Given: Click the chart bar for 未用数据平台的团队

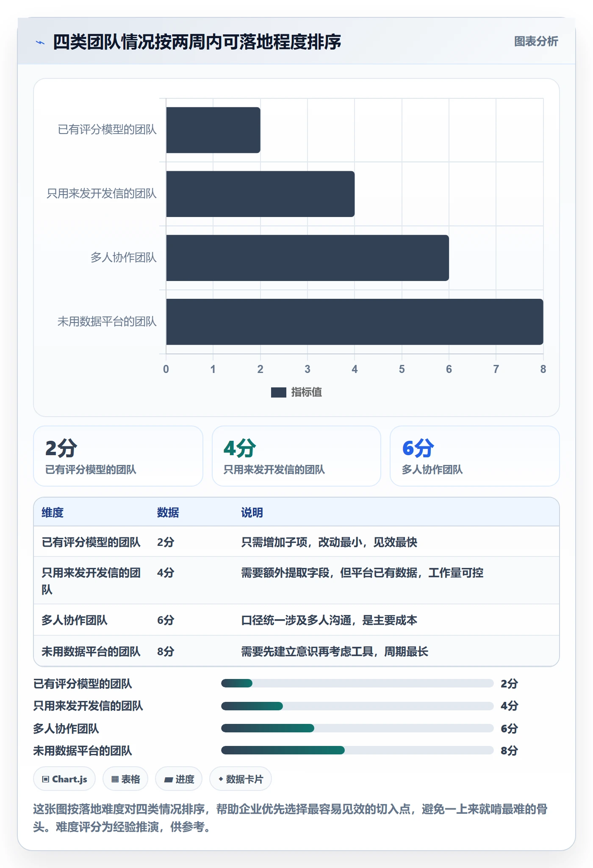Looking at the screenshot, I should [x=355, y=322].
